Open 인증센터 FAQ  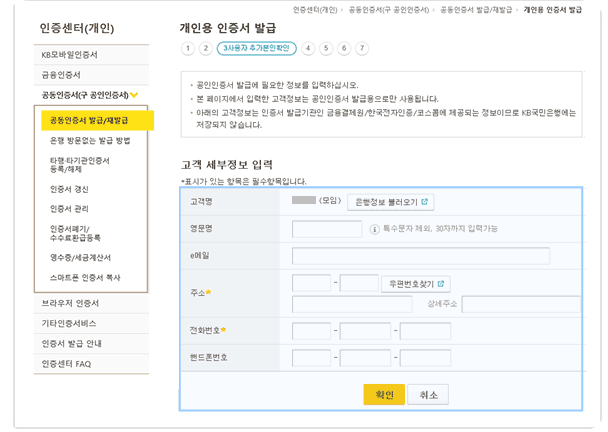(x=91, y=364)
